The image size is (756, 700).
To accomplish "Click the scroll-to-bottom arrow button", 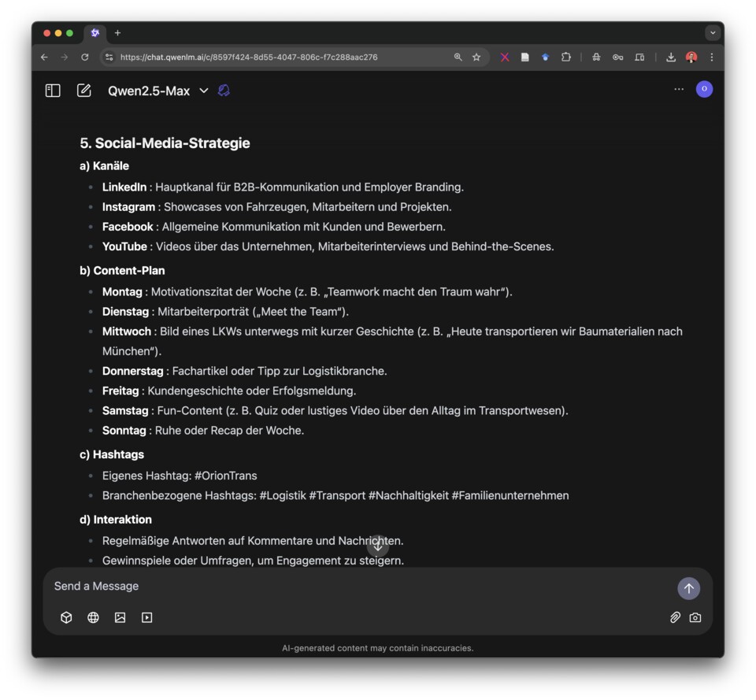I will (x=378, y=545).
